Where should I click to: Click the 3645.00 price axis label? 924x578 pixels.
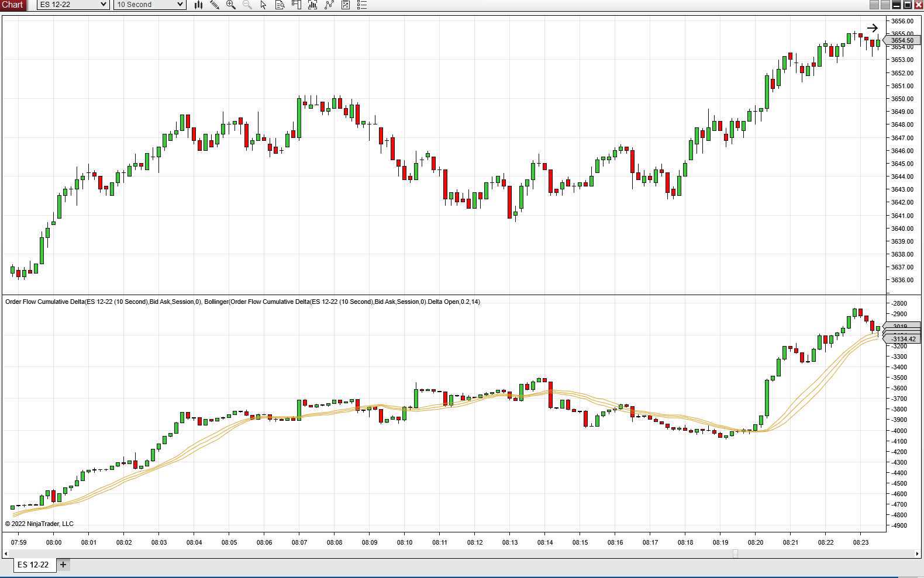tap(902, 164)
